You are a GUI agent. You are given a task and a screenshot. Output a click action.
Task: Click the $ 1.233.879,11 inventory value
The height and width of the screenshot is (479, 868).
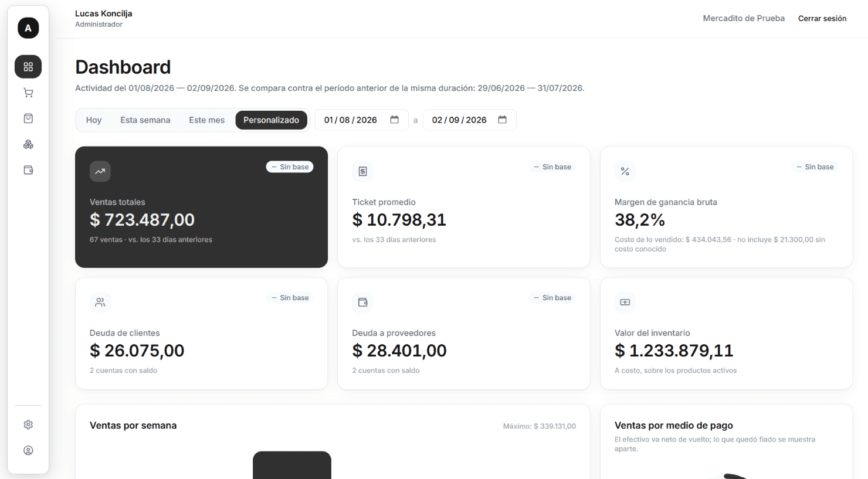click(x=674, y=351)
